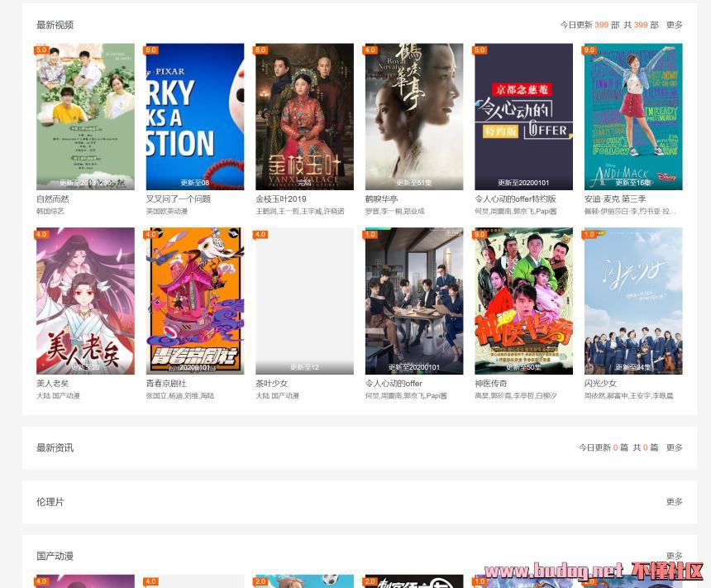The image size is (711, 588).
Task: Open the 金枝玉叶2019 poster image
Action: click(x=304, y=117)
